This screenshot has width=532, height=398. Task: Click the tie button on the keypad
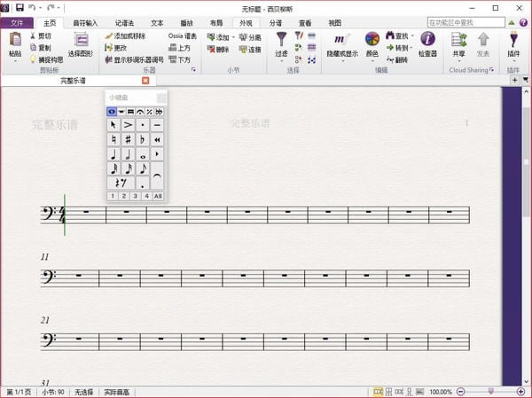click(158, 177)
